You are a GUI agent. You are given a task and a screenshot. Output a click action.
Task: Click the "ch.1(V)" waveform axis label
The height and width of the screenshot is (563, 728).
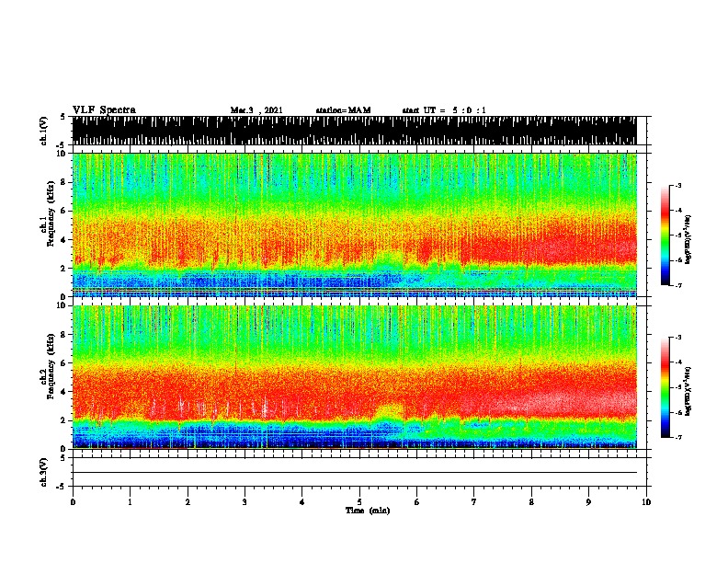(43, 131)
